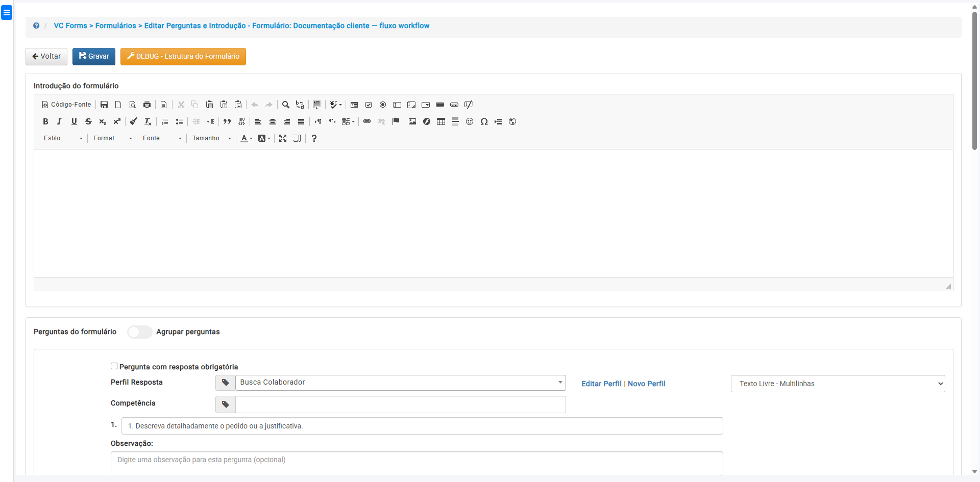This screenshot has width=980, height=482.
Task: Toggle the Agrupar perguntas switch
Action: click(139, 332)
